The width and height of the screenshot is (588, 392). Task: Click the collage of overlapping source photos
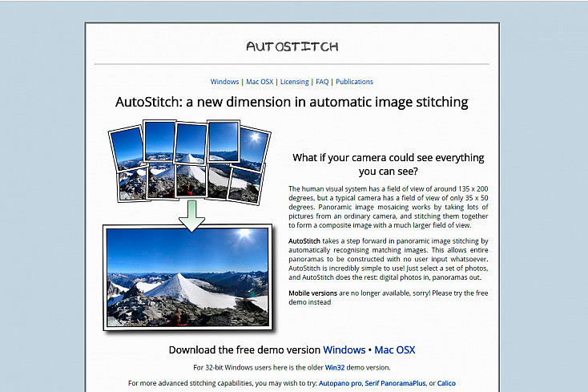tap(189, 162)
